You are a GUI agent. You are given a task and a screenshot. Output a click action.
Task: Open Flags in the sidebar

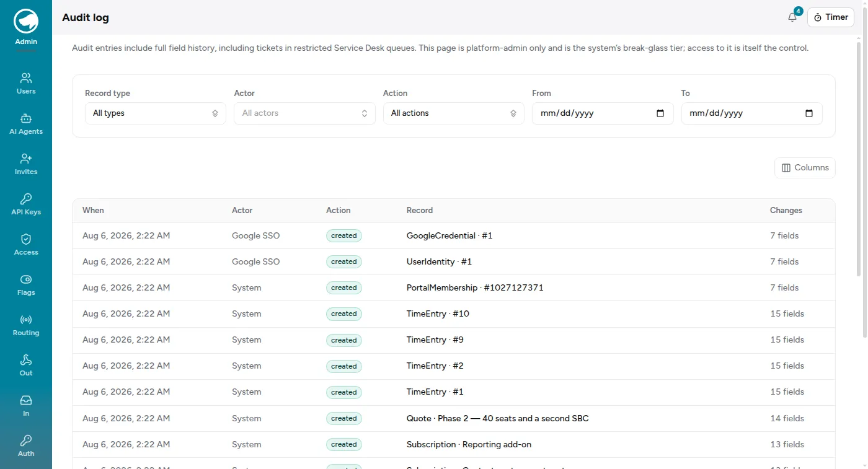(26, 285)
